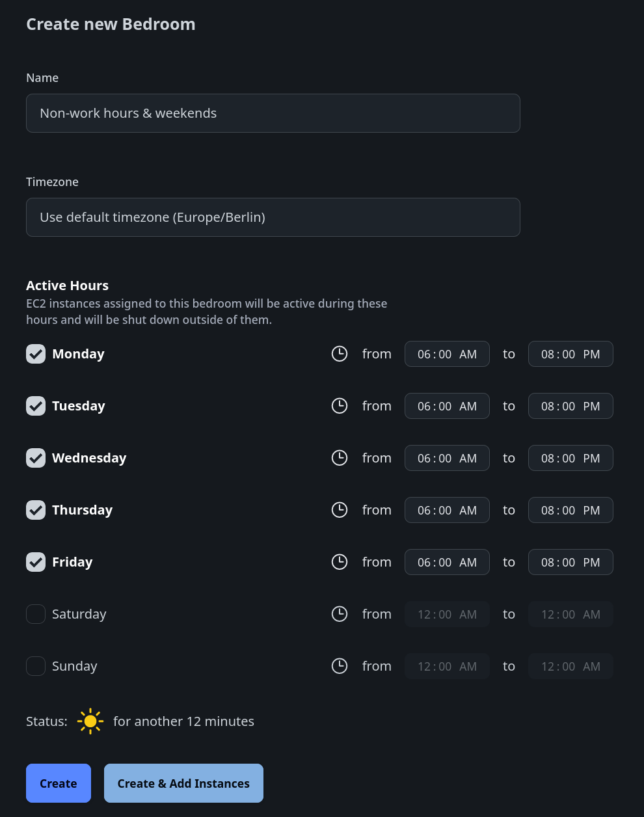Viewport: 644px width, 817px height.
Task: Click the clock icon in Monday row
Action: [340, 354]
